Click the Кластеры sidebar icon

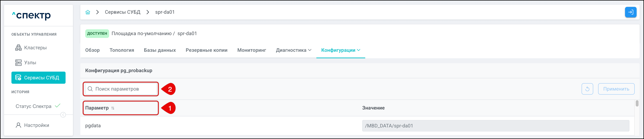coord(18,48)
